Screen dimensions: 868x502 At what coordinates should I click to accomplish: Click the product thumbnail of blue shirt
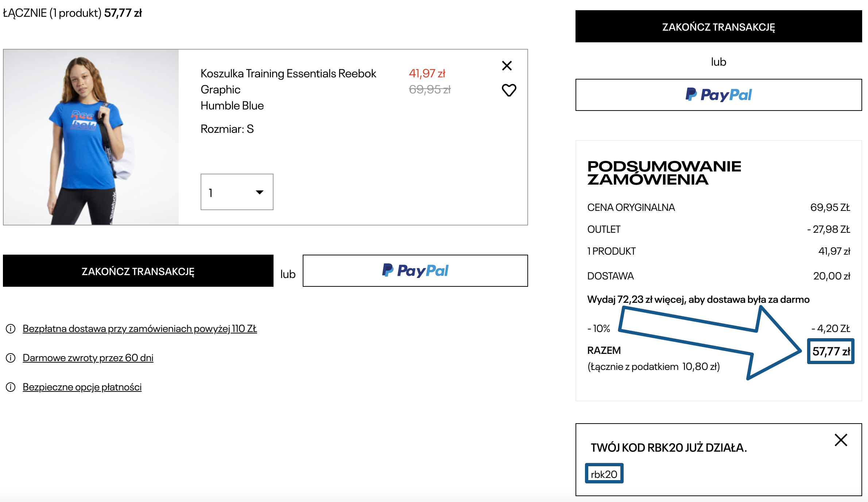[x=91, y=137]
